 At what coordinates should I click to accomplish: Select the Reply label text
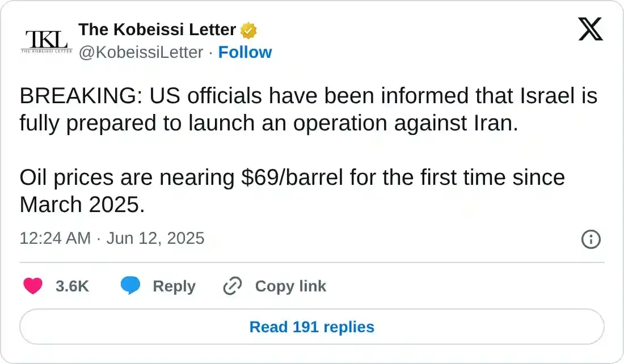(x=174, y=286)
